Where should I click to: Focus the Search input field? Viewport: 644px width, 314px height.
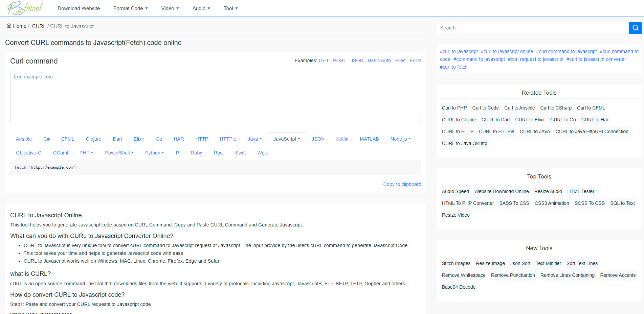pyautogui.click(x=532, y=28)
